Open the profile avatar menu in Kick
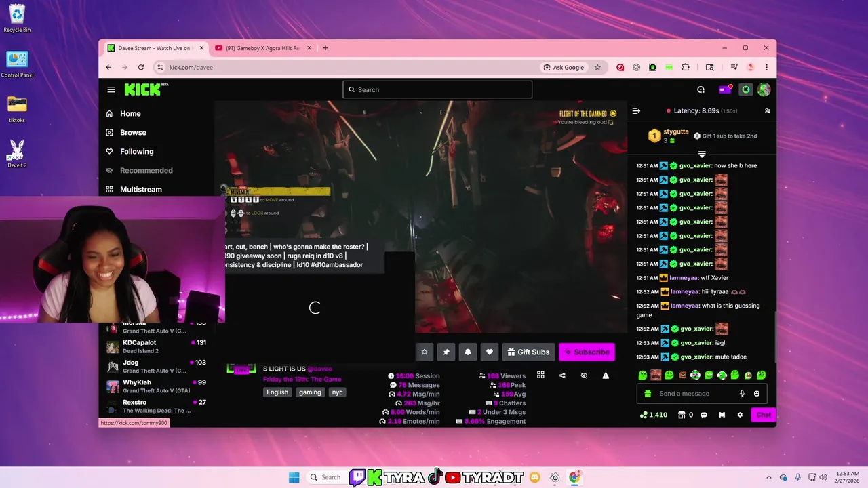 (764, 89)
